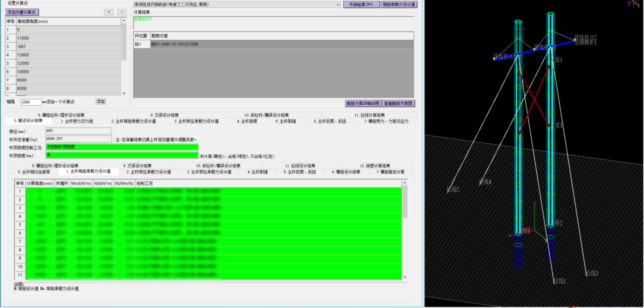Open the 3. 主杆受压承载力设计值 tab in upper group

tap(196, 121)
